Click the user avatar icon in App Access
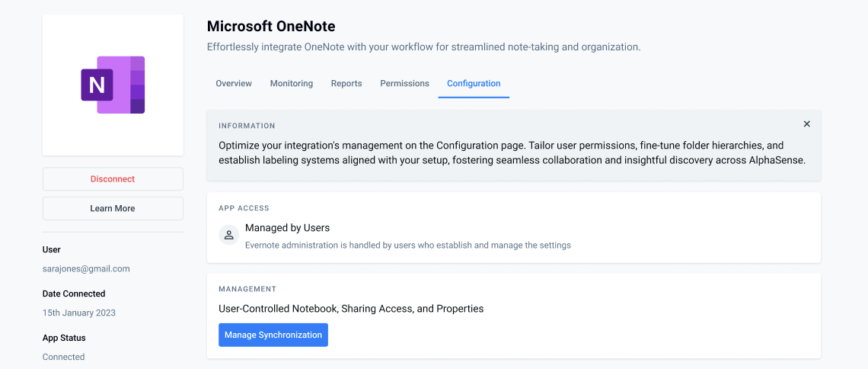 (228, 235)
